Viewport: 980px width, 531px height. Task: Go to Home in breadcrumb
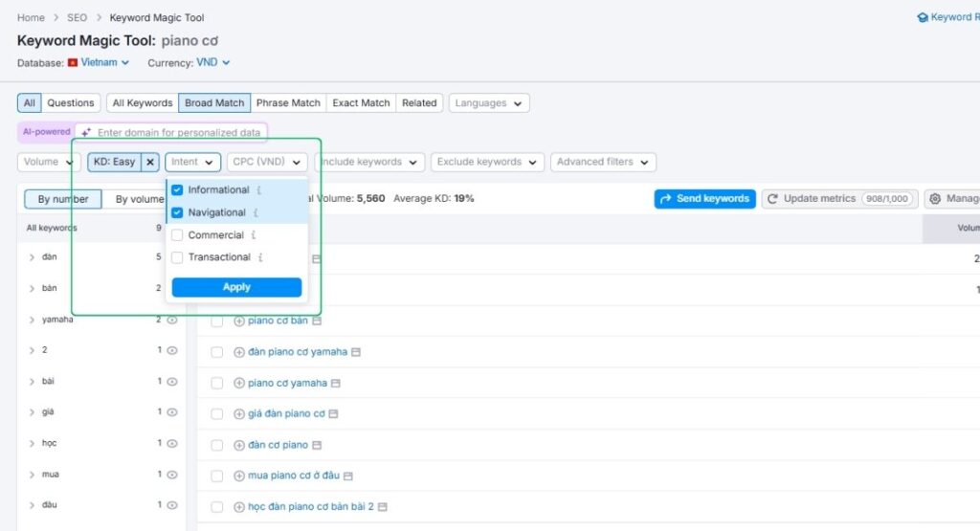[x=31, y=17]
